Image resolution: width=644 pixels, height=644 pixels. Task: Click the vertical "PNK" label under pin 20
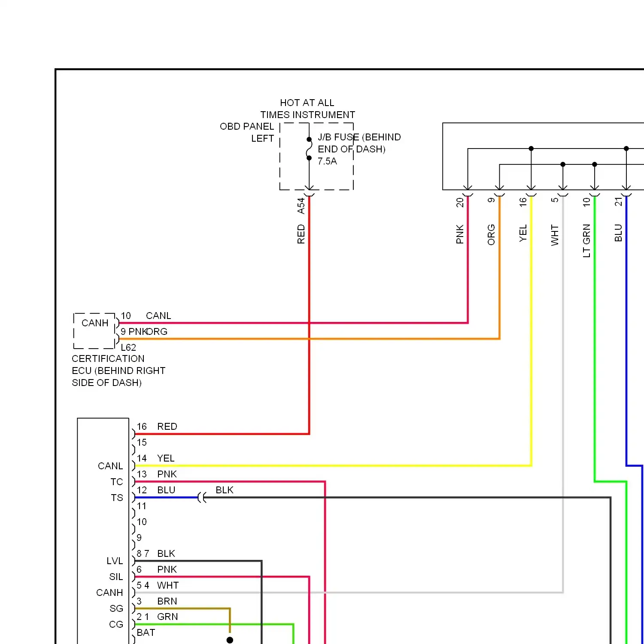point(460,234)
